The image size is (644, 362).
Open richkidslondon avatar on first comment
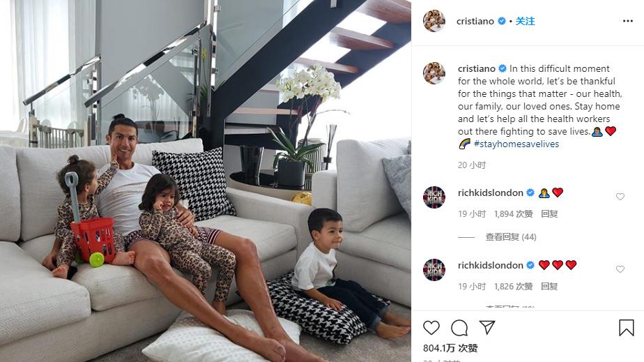tap(434, 197)
